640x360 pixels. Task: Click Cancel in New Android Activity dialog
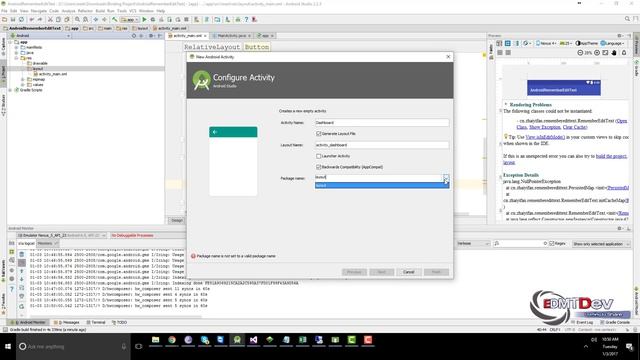pos(409,272)
